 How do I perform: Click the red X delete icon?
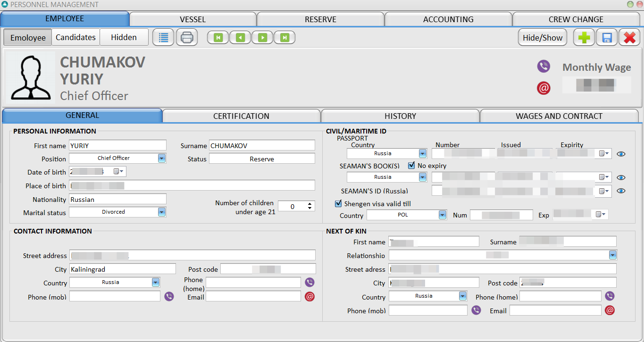click(629, 38)
